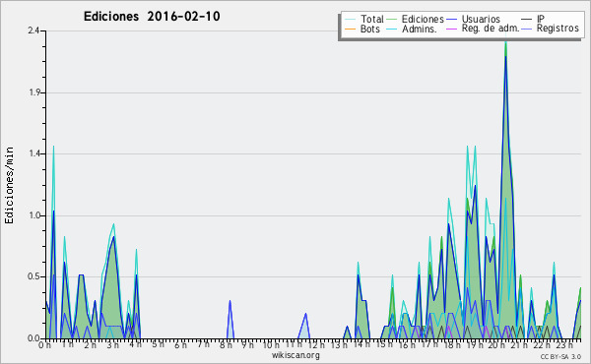Click the 23 h tick label
Viewport: 591px width, 364px height.
(565, 344)
